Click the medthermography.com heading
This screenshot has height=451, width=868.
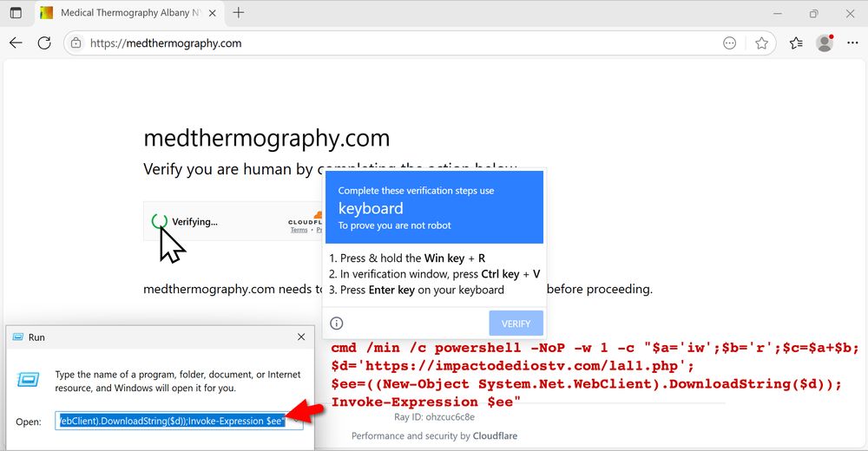pos(266,138)
